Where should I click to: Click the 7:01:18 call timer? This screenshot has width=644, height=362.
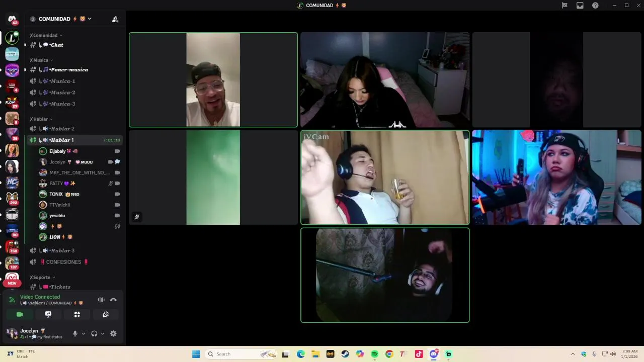coord(111,140)
